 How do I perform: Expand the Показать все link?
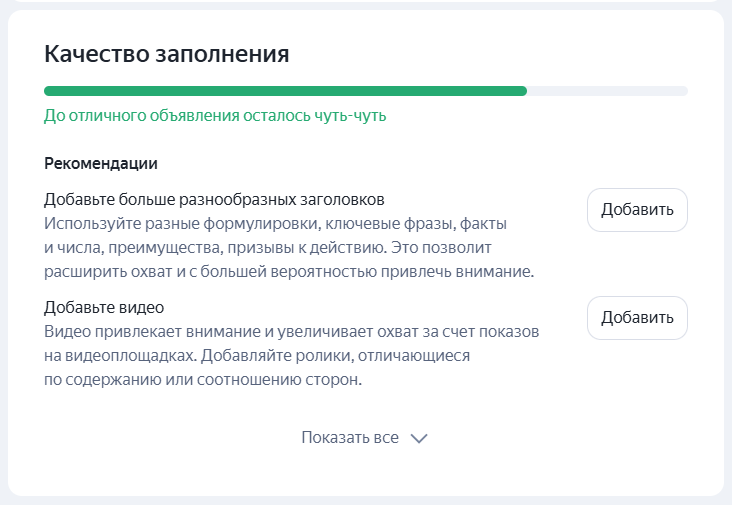point(350,438)
